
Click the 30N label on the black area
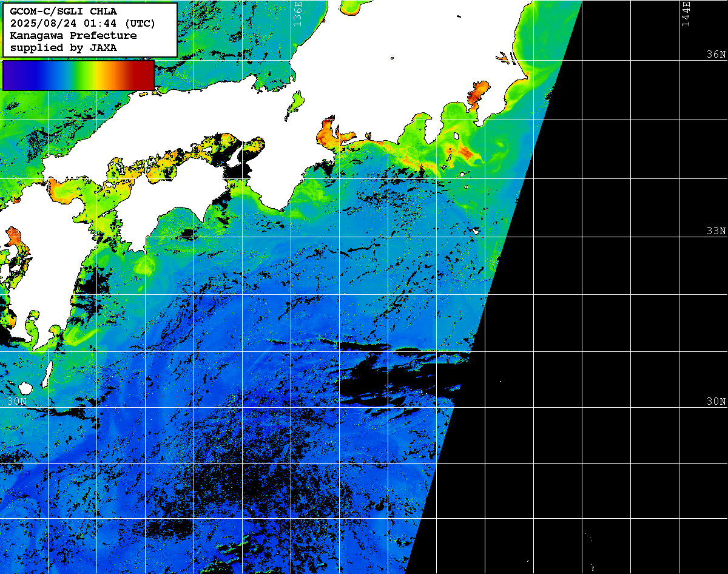tap(716, 401)
